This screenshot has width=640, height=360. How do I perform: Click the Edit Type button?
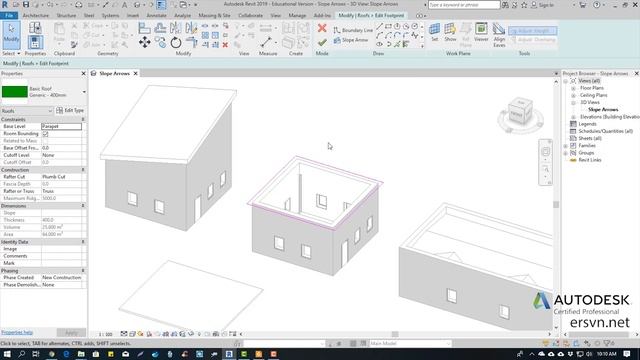[70, 111]
